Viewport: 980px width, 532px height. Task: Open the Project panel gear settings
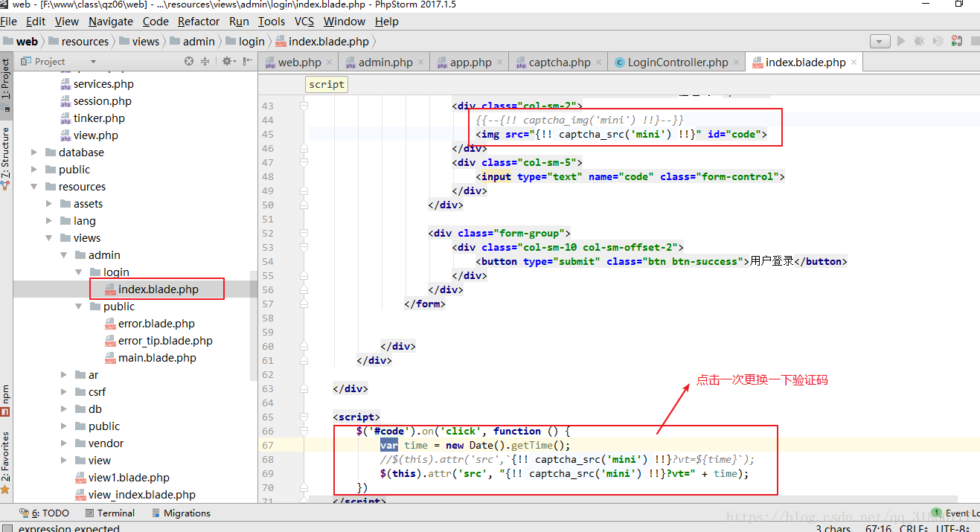228,61
